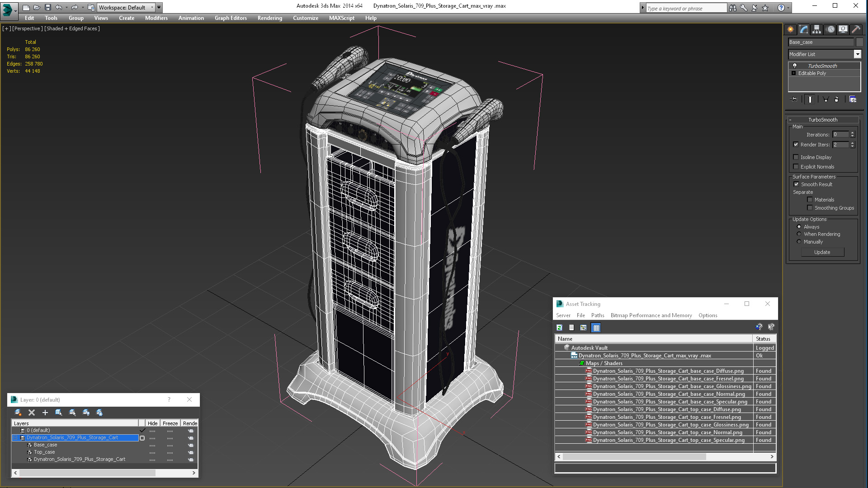The height and width of the screenshot is (488, 868).
Task: Open the Create command panel tab
Action: (x=790, y=29)
